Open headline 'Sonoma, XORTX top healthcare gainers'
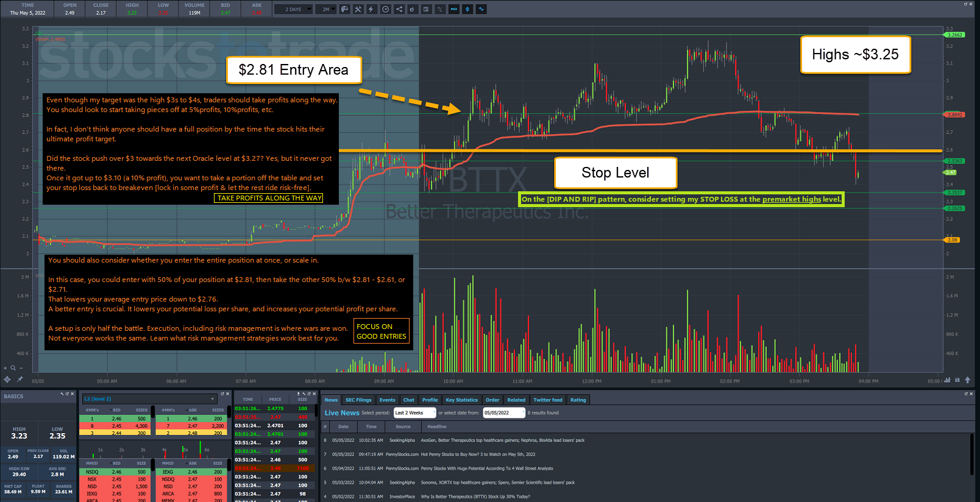 pos(498,483)
